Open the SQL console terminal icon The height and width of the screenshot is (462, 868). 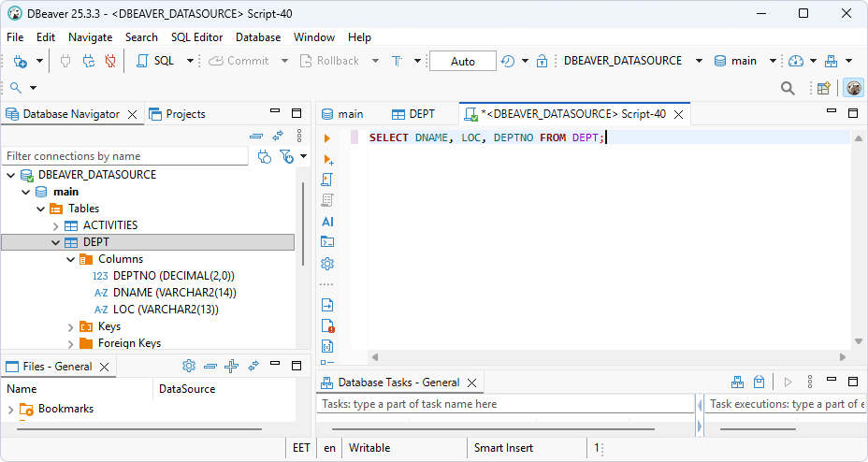(x=327, y=242)
